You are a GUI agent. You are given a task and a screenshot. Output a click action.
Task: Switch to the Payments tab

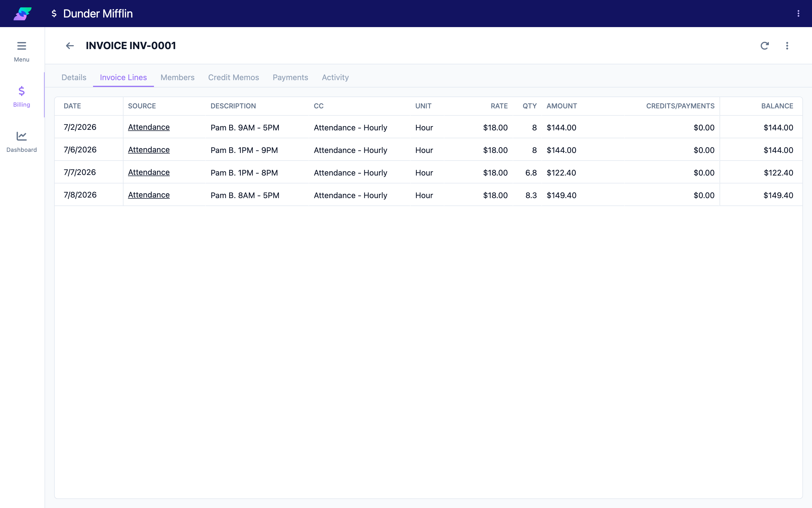(290, 77)
